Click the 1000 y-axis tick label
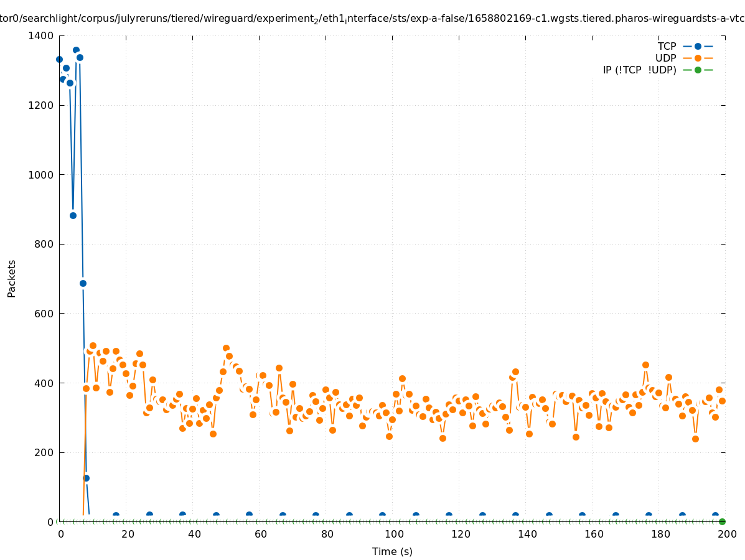Viewport: 745px width, 560px height. pos(41,175)
